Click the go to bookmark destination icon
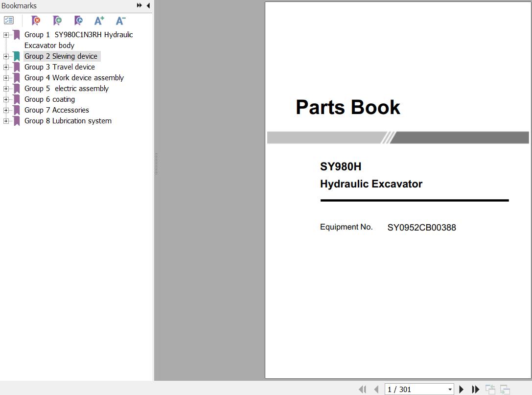The width and height of the screenshot is (532, 395). [78, 21]
